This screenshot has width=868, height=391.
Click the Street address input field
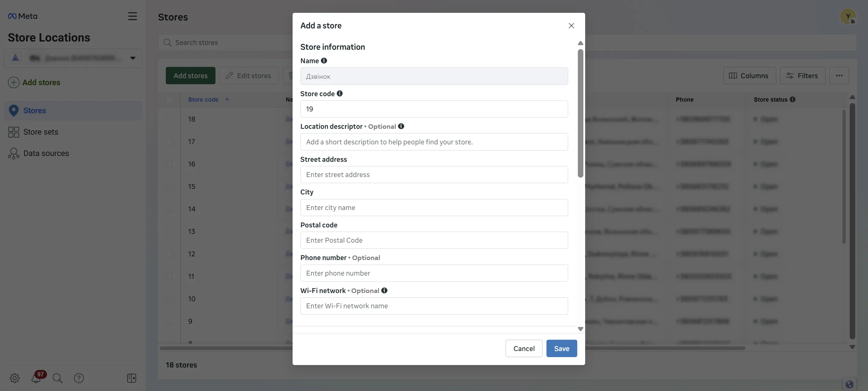pyautogui.click(x=434, y=175)
